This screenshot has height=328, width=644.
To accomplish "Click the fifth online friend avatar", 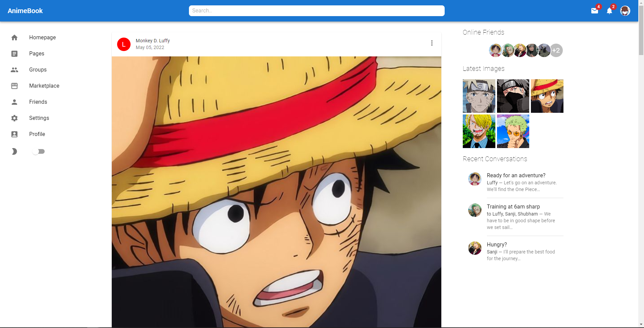I will [x=544, y=50].
